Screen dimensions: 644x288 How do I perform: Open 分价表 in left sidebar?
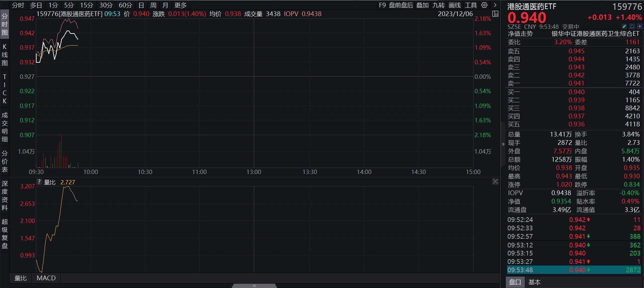tap(5, 161)
